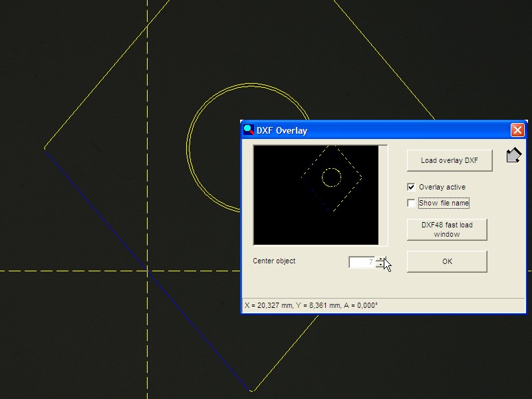
Task: Click the Center object label
Action: pyautogui.click(x=274, y=261)
